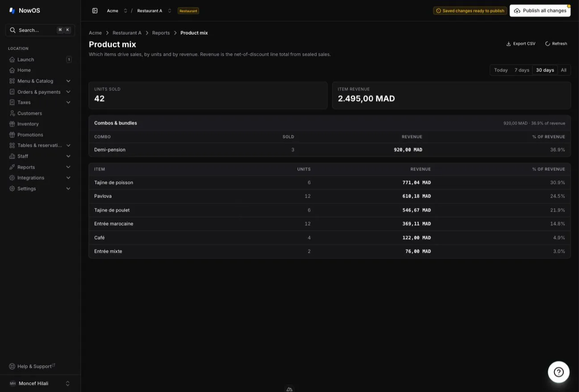The height and width of the screenshot is (392, 579).
Task: Click the NowOS logo icon
Action: click(x=12, y=11)
